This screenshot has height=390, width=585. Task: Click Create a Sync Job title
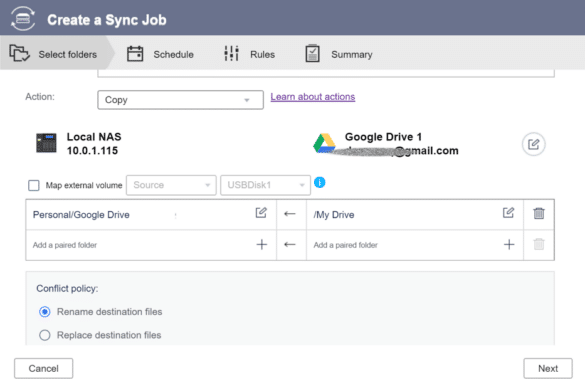point(107,20)
